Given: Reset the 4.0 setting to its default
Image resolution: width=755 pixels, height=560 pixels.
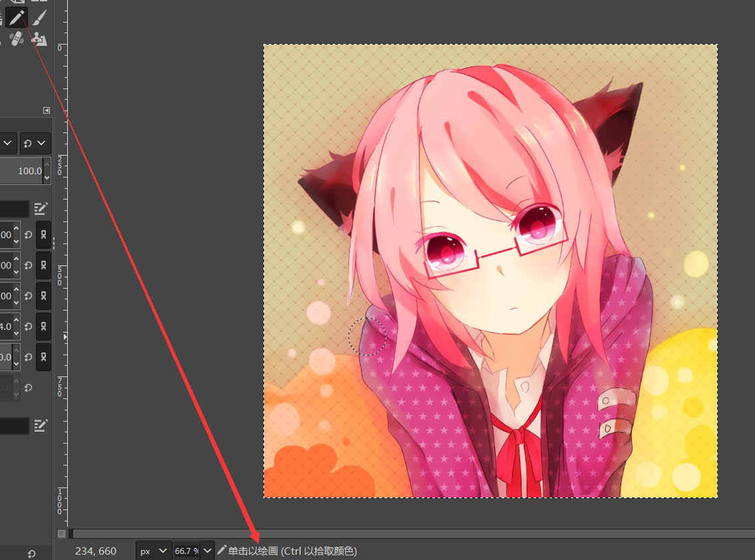Looking at the screenshot, I should click(29, 327).
